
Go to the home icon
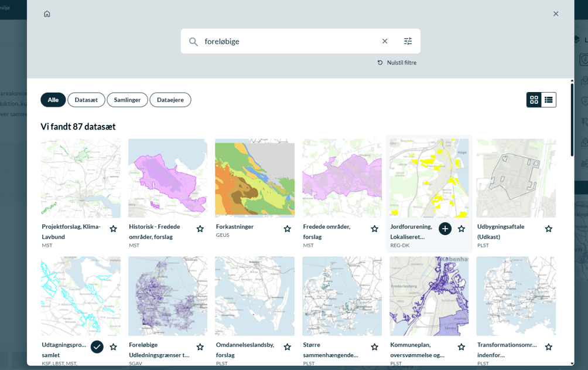pos(47,14)
